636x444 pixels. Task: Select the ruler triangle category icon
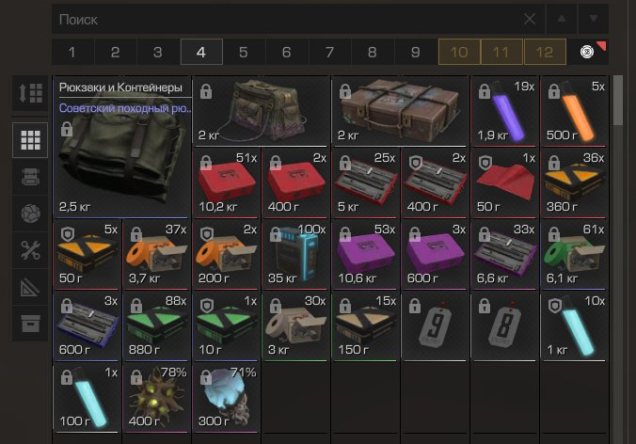(x=30, y=287)
